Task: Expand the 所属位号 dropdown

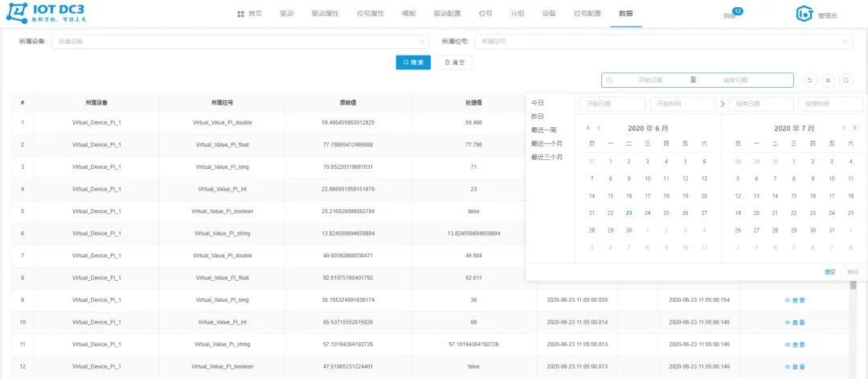Action: (x=663, y=42)
